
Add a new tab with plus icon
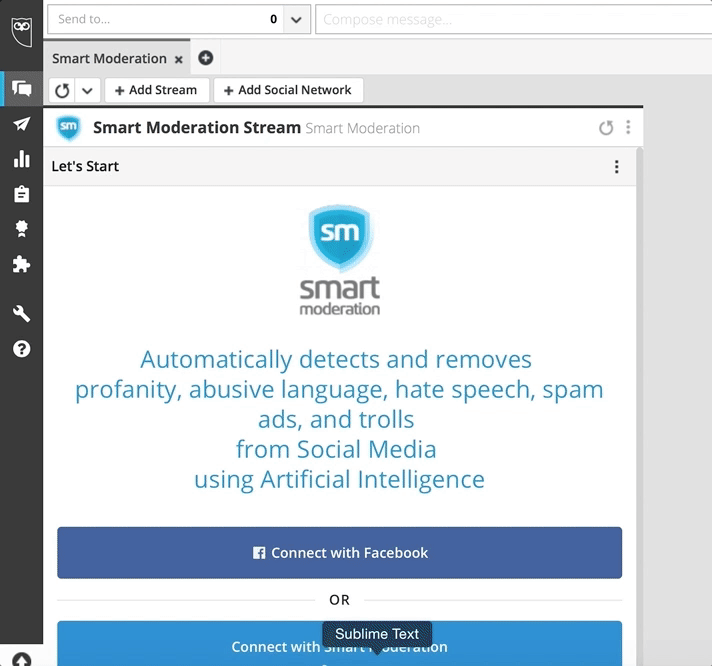[x=205, y=58]
